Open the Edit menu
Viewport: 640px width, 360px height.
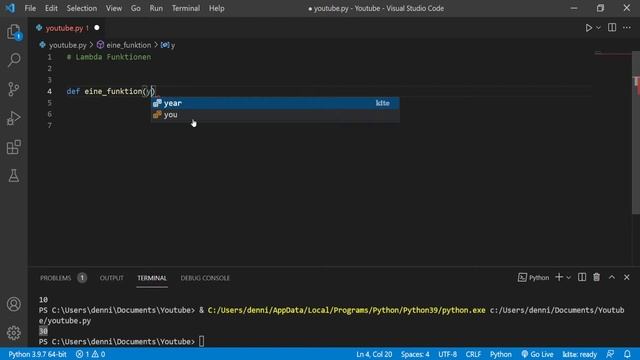click(51, 8)
